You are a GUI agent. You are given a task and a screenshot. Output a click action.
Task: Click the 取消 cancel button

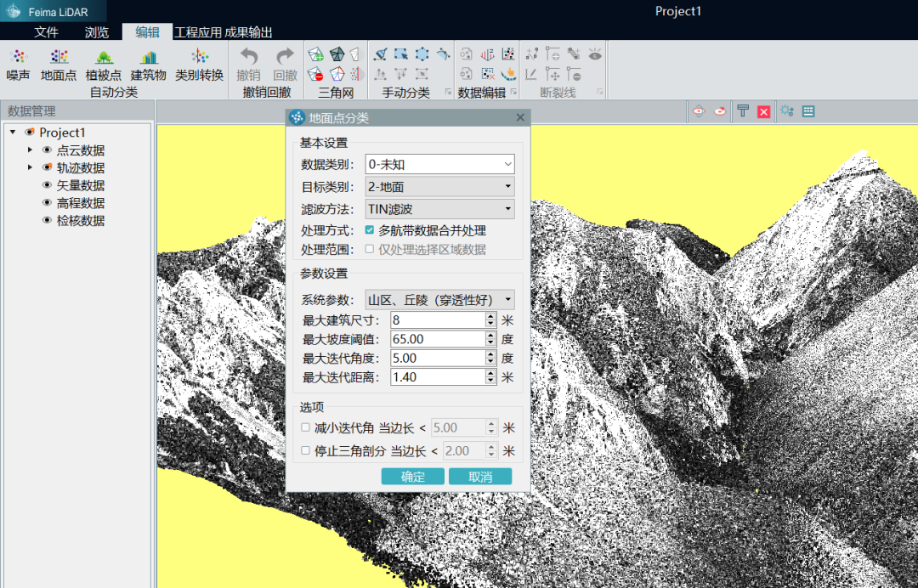[x=480, y=477]
